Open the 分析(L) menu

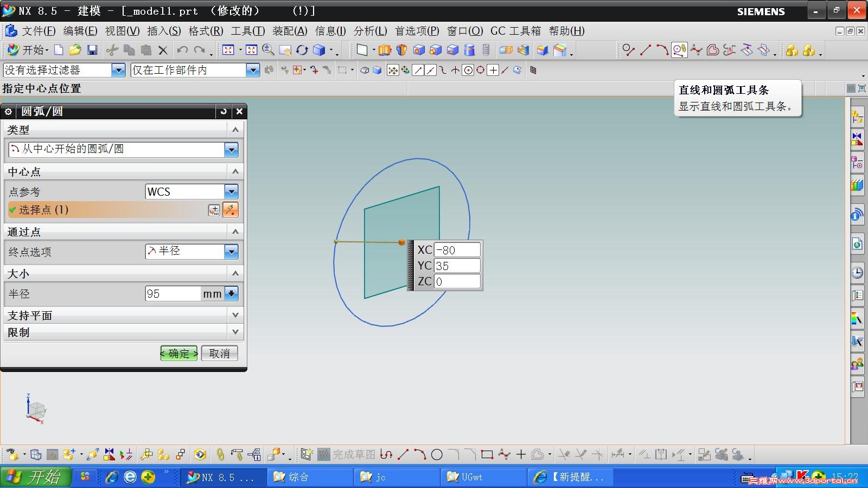370,31
